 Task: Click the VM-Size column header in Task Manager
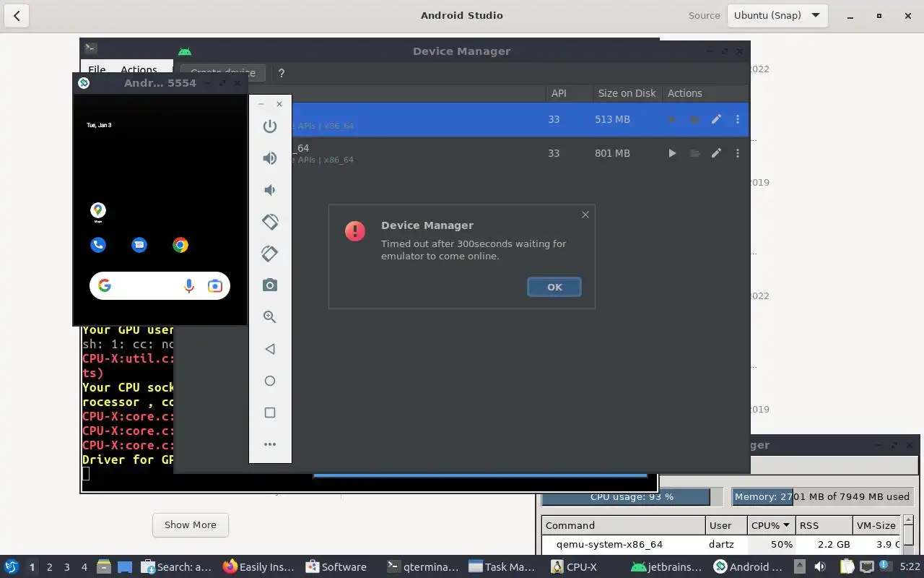click(876, 525)
